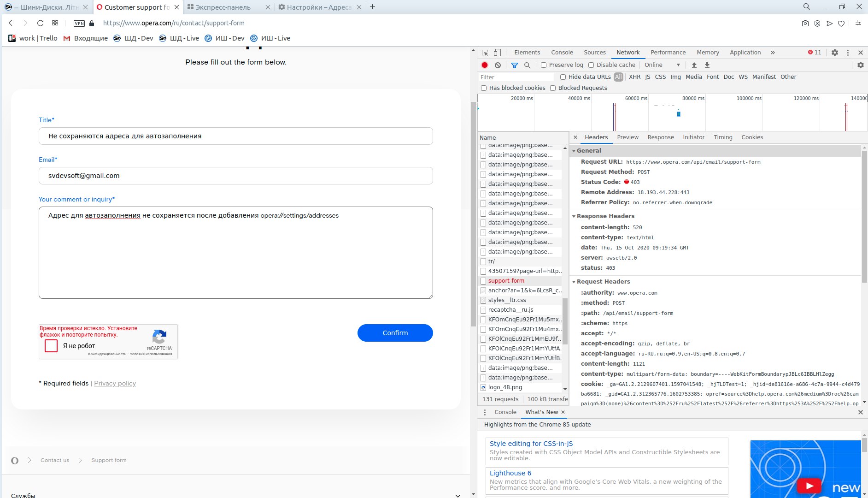The image size is (868, 498).
Task: Filter requests by Img type
Action: tap(675, 77)
